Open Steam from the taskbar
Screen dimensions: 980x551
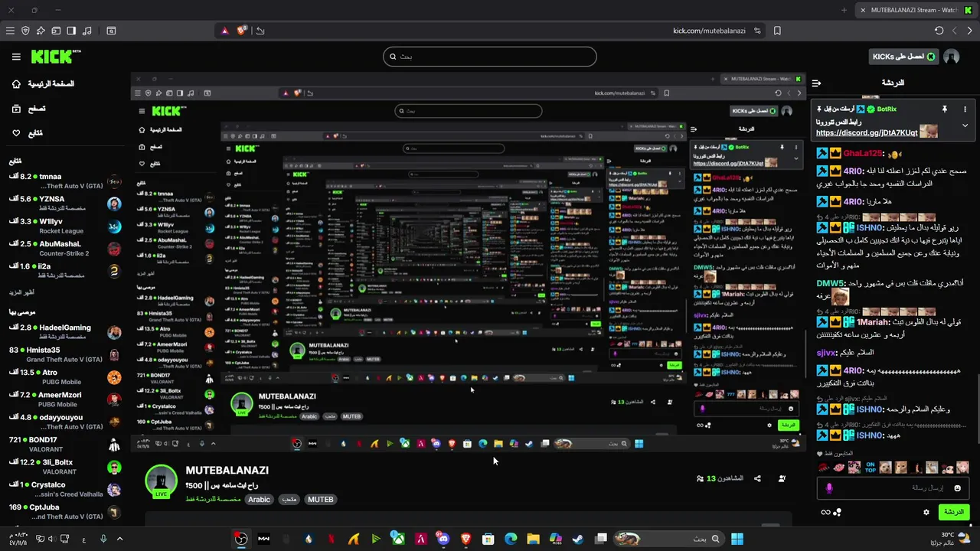(577, 539)
